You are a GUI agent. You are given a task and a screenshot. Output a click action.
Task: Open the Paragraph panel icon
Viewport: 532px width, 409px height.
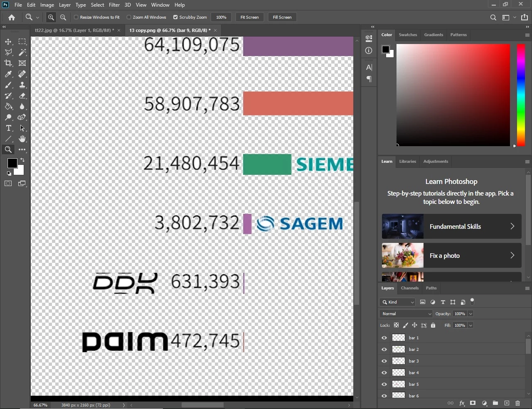point(369,79)
